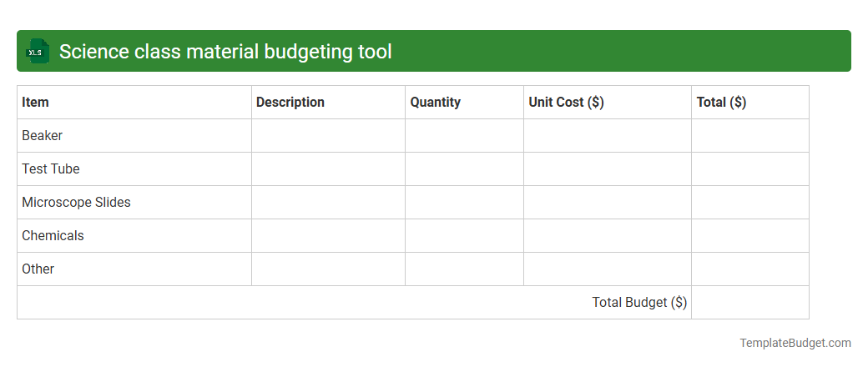Click the Other row Quantity cell
Image resolution: width=868 pixels, height=367 pixels.
click(464, 269)
